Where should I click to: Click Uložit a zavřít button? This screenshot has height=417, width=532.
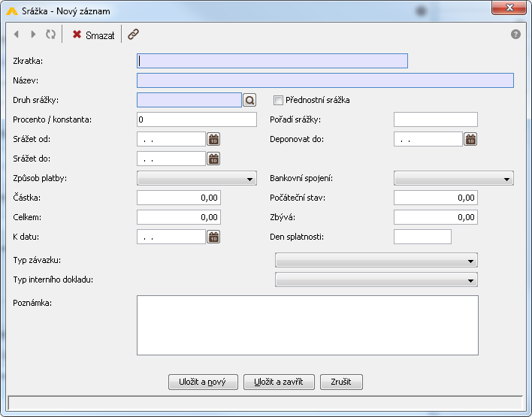pos(279,382)
